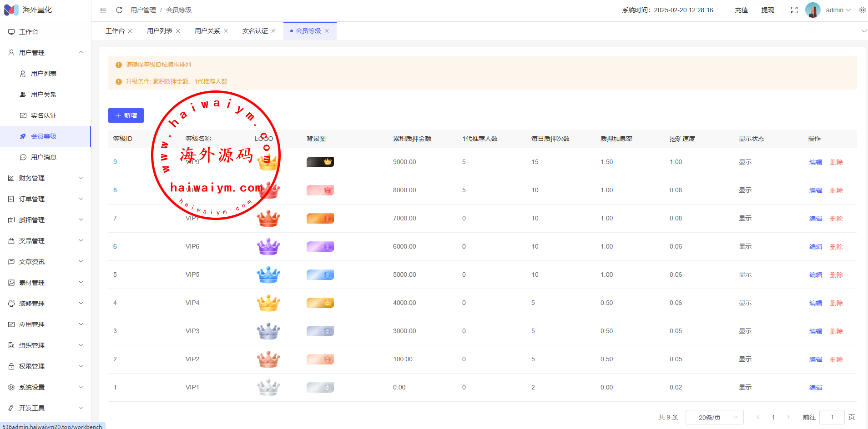Image resolution: width=868 pixels, height=429 pixels.
Task: Open 用户消息 in the sidebar
Action: tap(44, 157)
